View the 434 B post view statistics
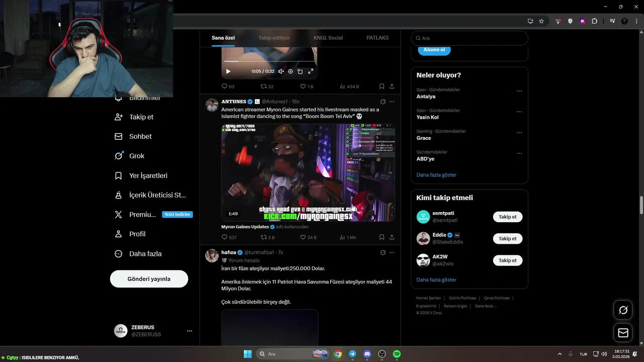Viewport: 644px width, 362px height. (349, 86)
